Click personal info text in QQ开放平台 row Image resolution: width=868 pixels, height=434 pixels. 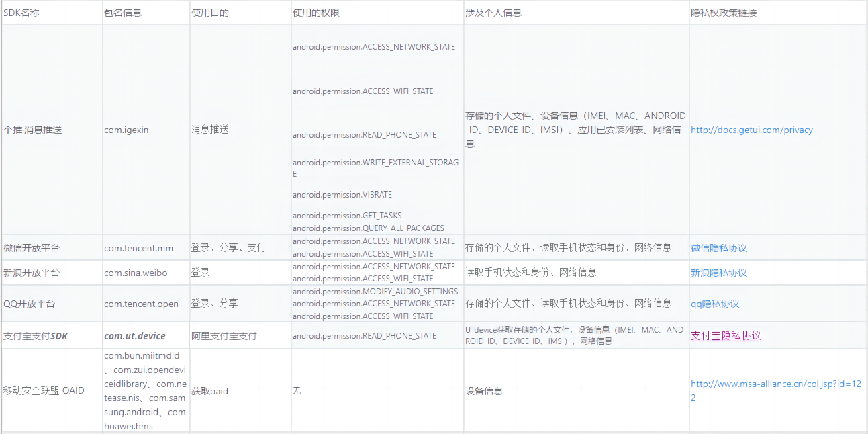pyautogui.click(x=569, y=304)
